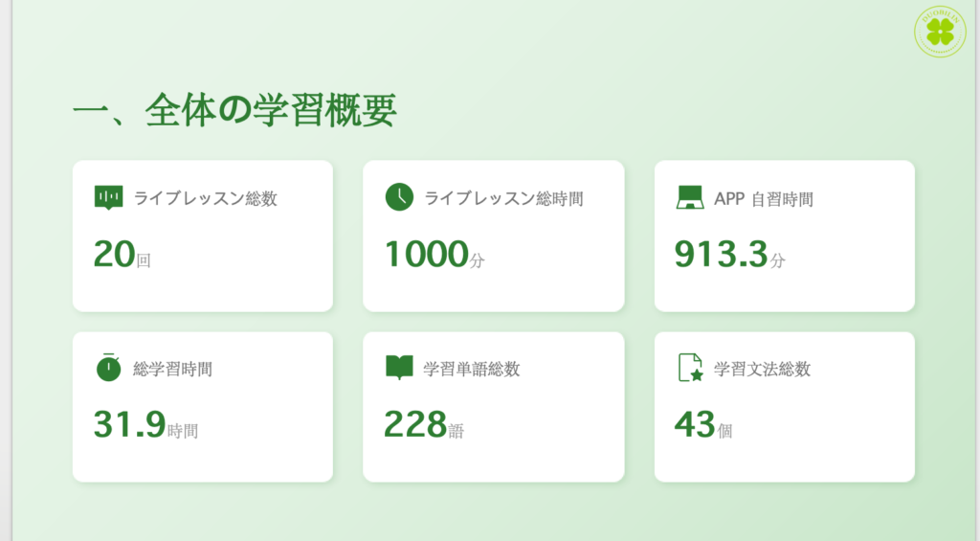Click the 学習文法総数 label
Image resolution: width=980 pixels, height=541 pixels.
[x=763, y=370]
